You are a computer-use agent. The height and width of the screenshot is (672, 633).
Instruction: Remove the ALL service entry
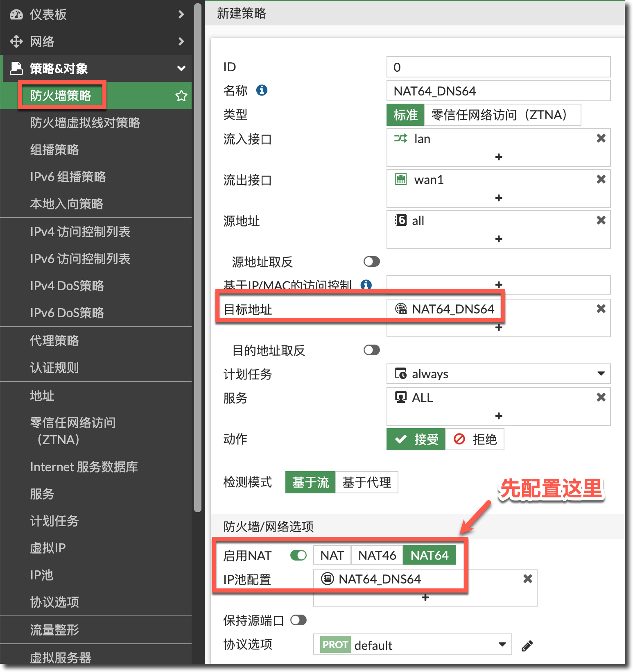click(601, 397)
